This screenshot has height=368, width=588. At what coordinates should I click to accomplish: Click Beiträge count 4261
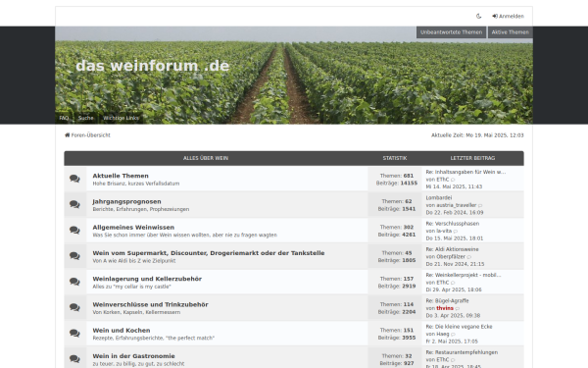coord(409,235)
